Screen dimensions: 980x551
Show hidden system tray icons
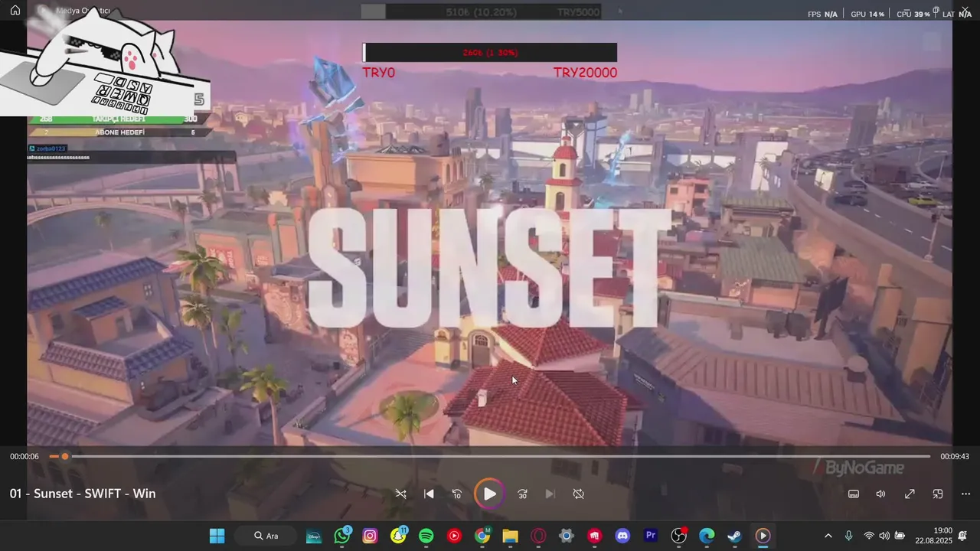[x=828, y=536]
